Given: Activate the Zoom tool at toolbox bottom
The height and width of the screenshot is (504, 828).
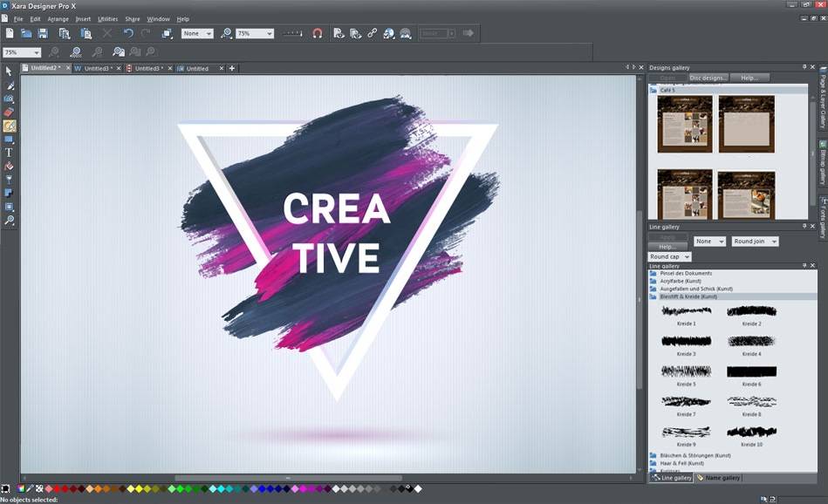Looking at the screenshot, I should [x=9, y=220].
